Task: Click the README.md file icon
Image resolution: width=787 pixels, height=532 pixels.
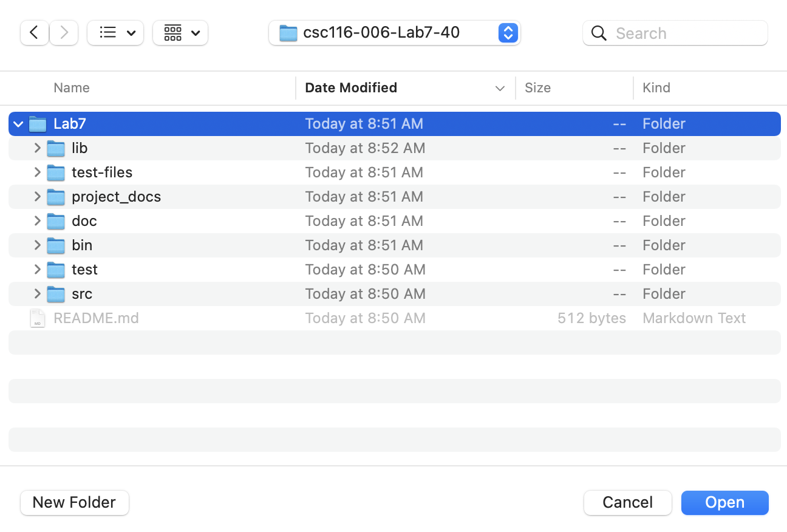Action: pyautogui.click(x=37, y=318)
